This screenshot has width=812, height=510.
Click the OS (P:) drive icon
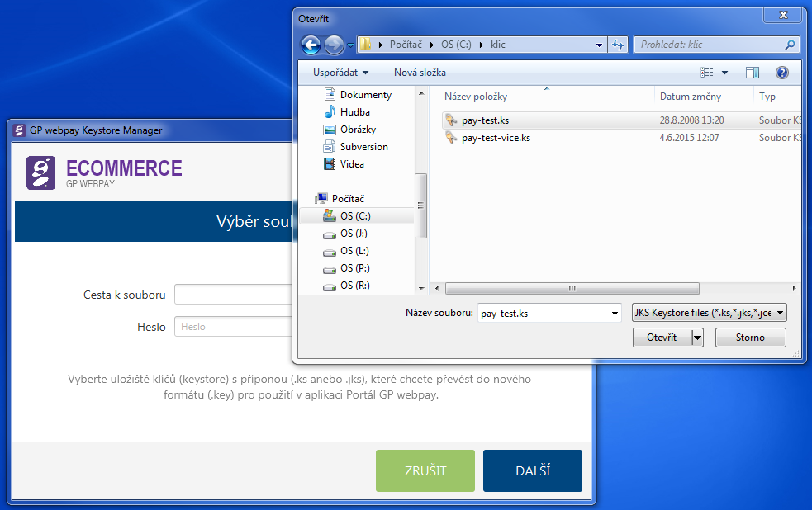click(330, 270)
